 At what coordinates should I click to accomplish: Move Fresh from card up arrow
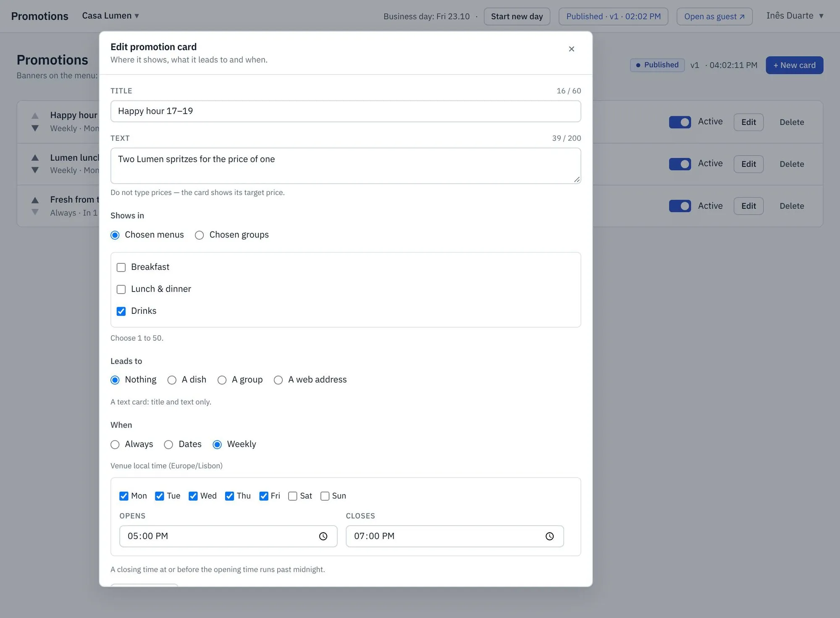click(x=35, y=200)
